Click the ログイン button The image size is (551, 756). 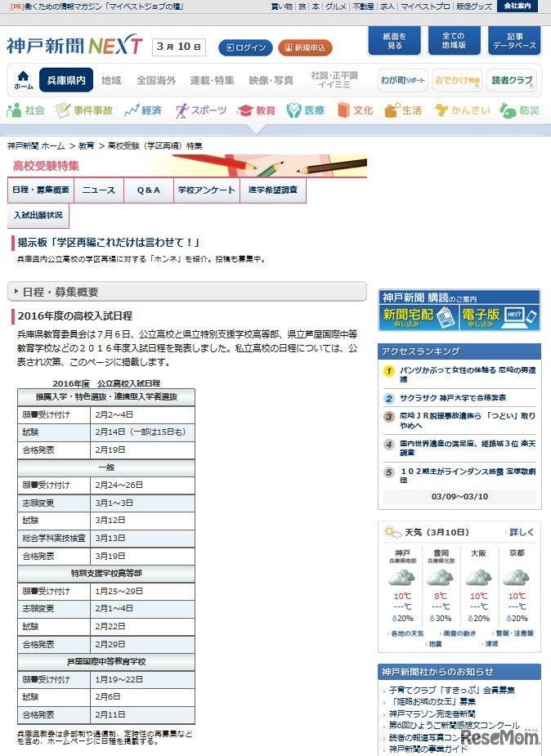(x=245, y=47)
